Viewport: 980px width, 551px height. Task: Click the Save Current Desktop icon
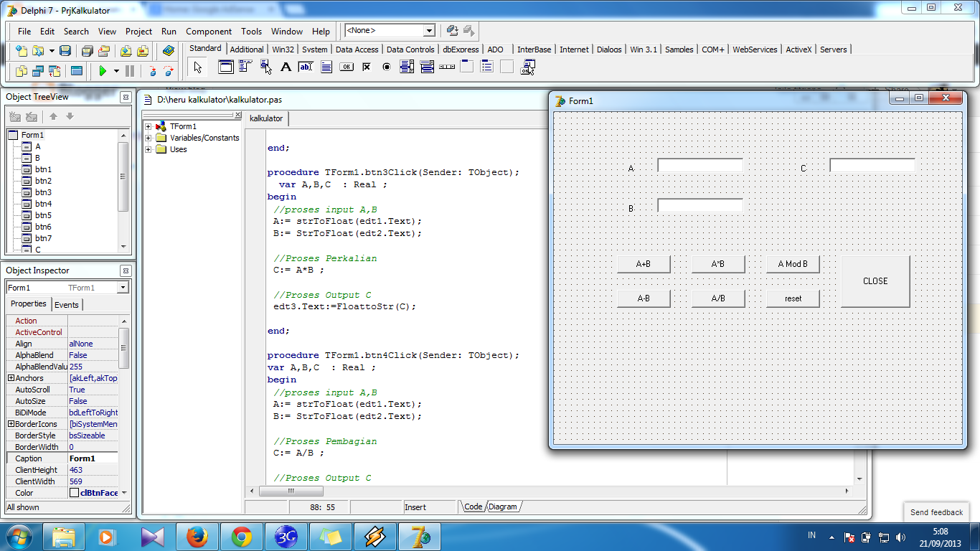(452, 31)
